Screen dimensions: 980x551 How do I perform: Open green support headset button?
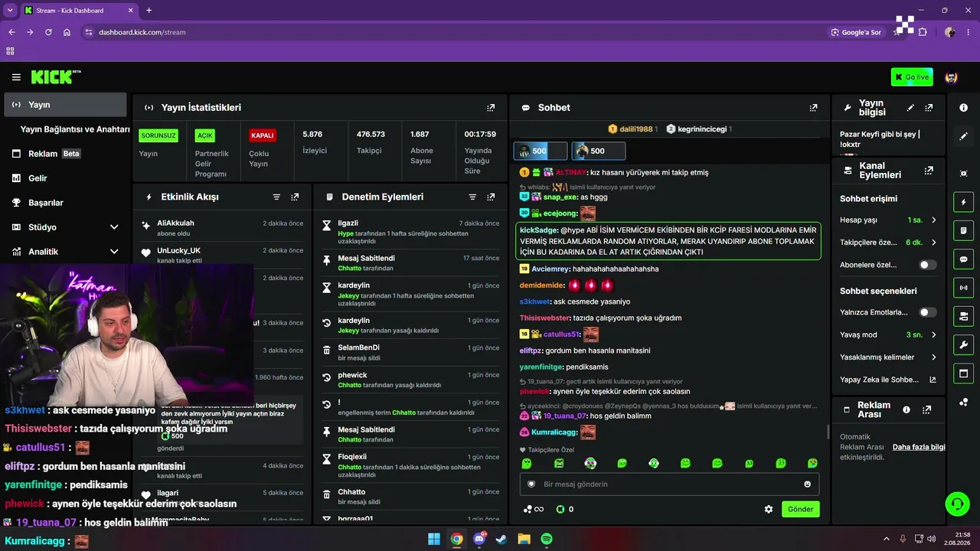pos(957,504)
